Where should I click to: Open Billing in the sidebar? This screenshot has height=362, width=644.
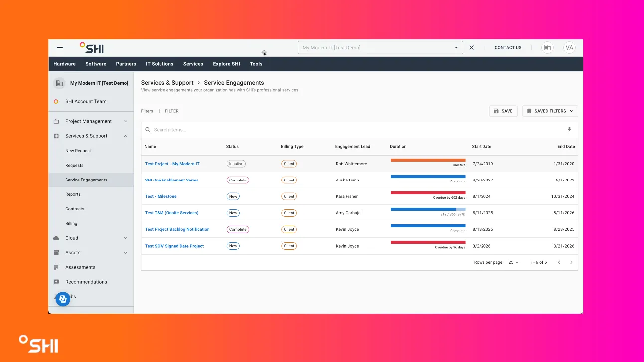[71, 224]
